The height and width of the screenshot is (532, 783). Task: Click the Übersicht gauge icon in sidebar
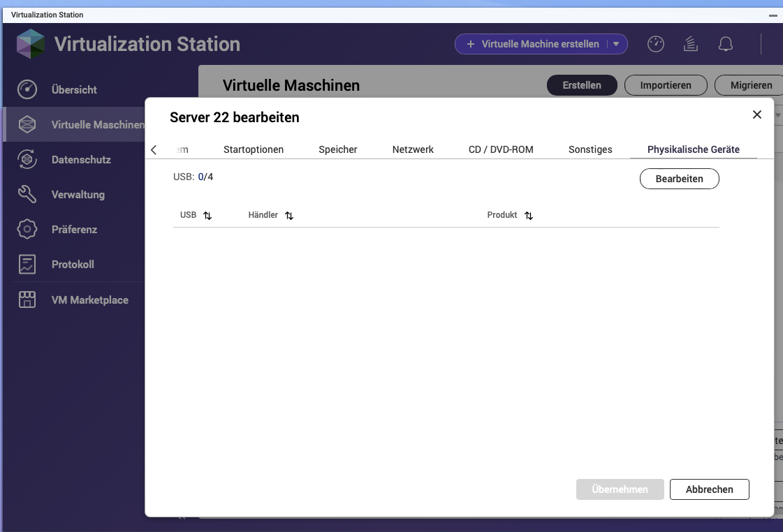tap(27, 89)
